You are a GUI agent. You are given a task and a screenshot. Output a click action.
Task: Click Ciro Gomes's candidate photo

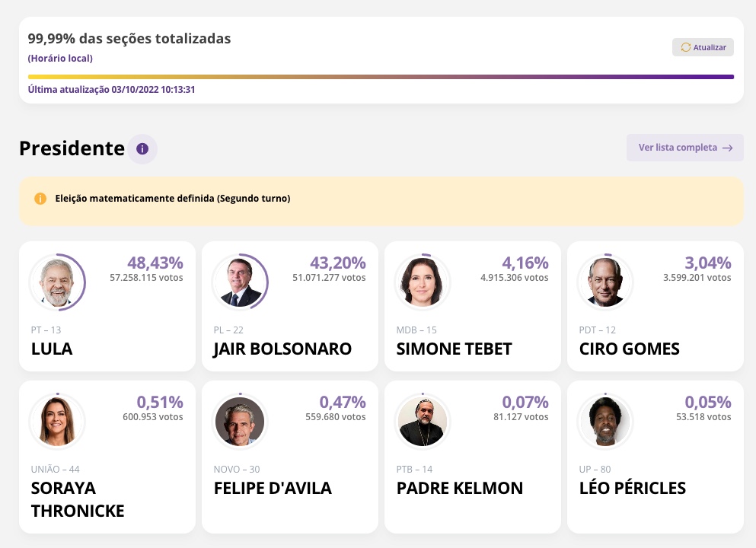pyautogui.click(x=605, y=282)
